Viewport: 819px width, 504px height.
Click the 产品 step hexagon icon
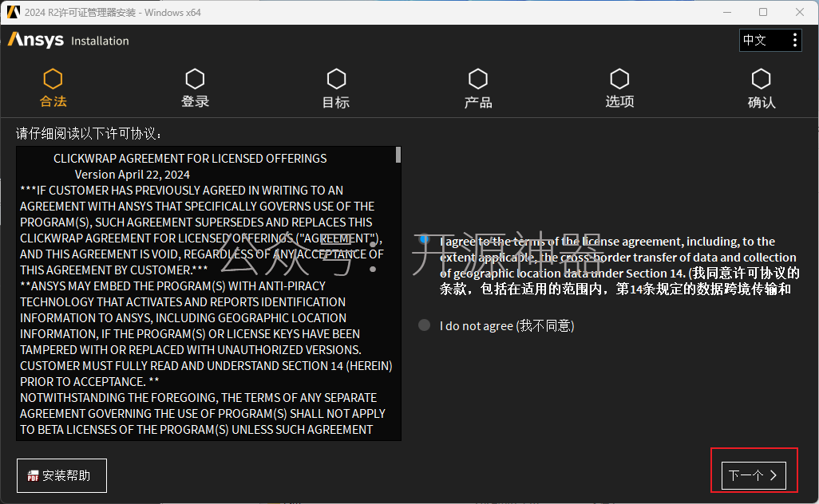click(478, 79)
